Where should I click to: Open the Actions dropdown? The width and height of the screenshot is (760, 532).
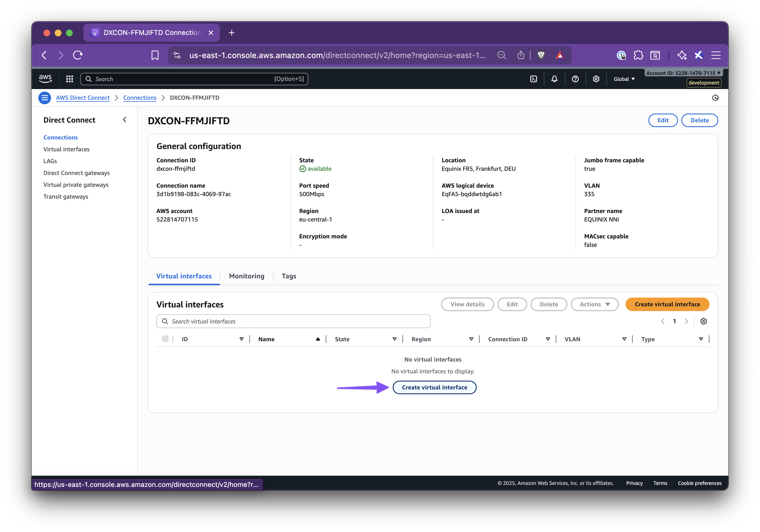coord(595,304)
